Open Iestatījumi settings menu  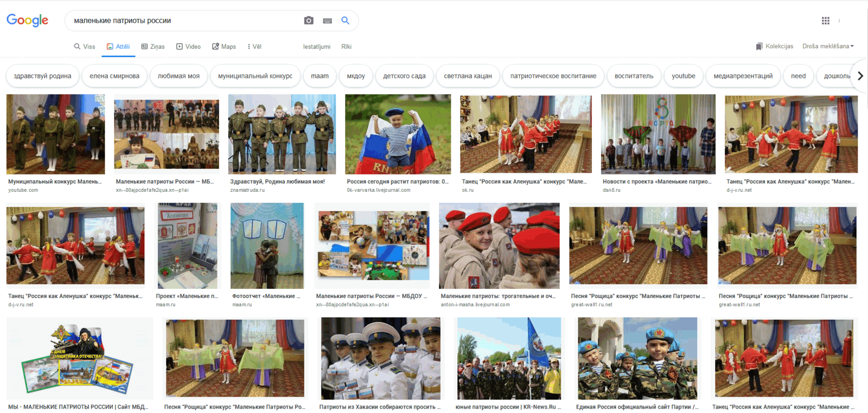point(316,47)
